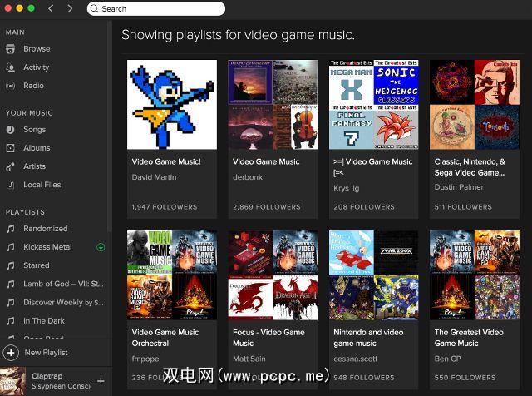This screenshot has height=396, width=532.
Task: Open Nintendo and video game music cover
Action: pyautogui.click(x=373, y=275)
